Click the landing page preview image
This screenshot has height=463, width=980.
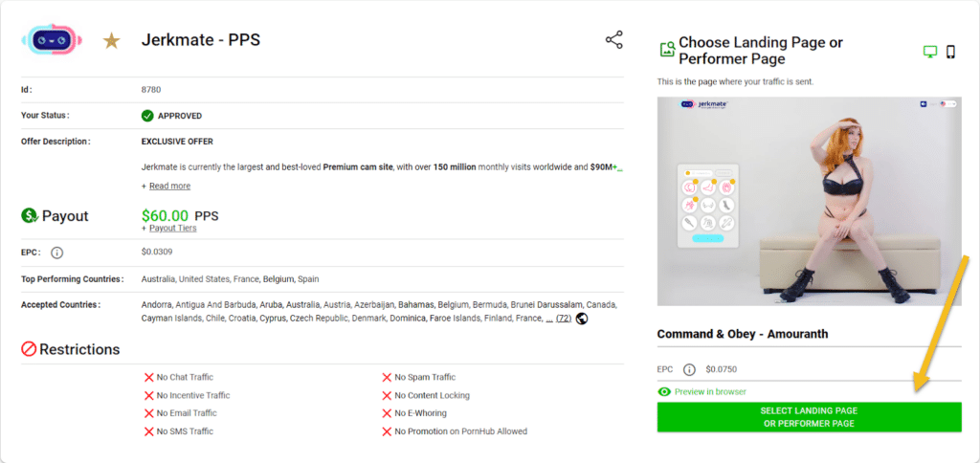pos(809,201)
